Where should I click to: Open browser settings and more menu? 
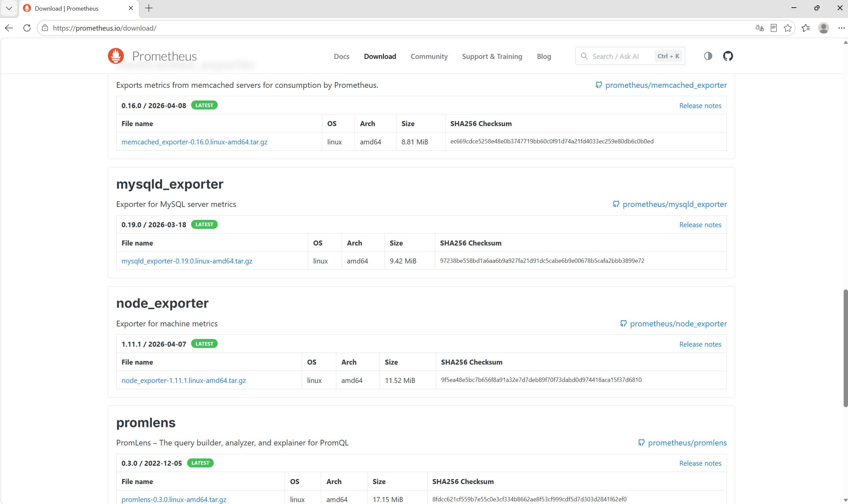point(841,28)
